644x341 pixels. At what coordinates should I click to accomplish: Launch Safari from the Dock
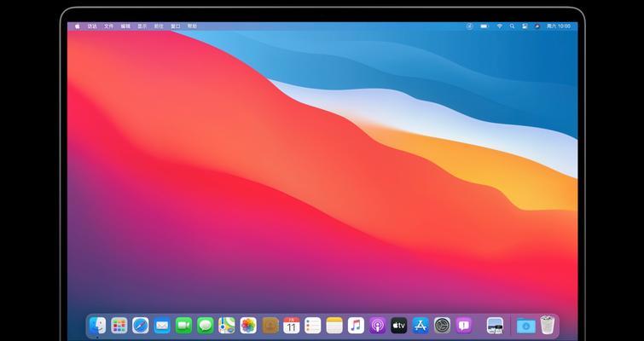(x=141, y=326)
